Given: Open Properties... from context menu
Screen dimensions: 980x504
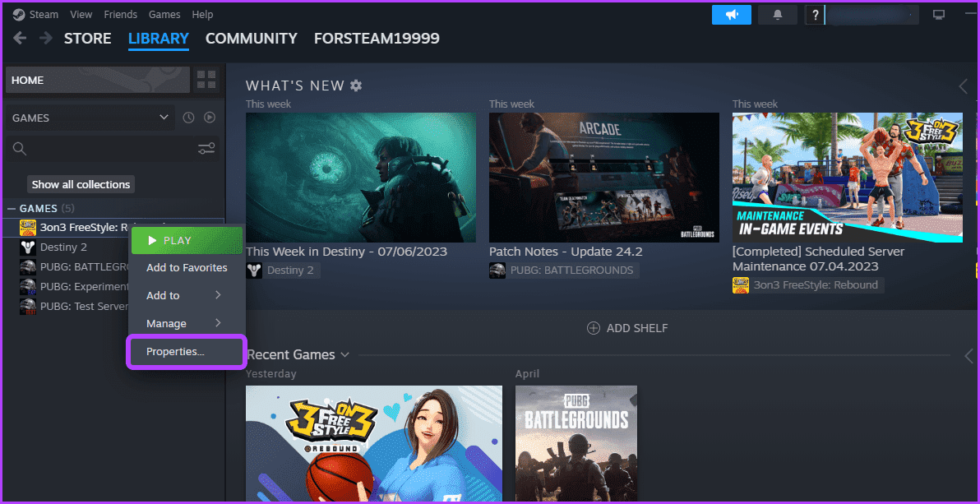Looking at the screenshot, I should point(187,352).
